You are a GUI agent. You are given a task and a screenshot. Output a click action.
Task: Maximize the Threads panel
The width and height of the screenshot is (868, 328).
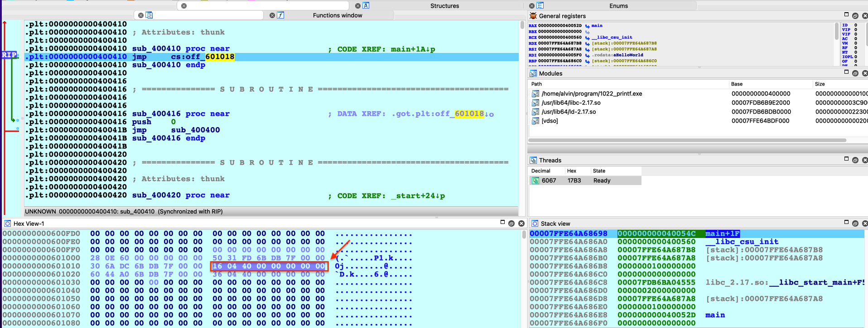[846, 159]
